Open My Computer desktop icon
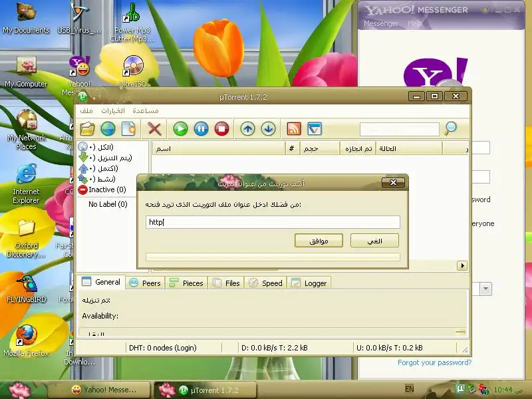 pos(26,72)
